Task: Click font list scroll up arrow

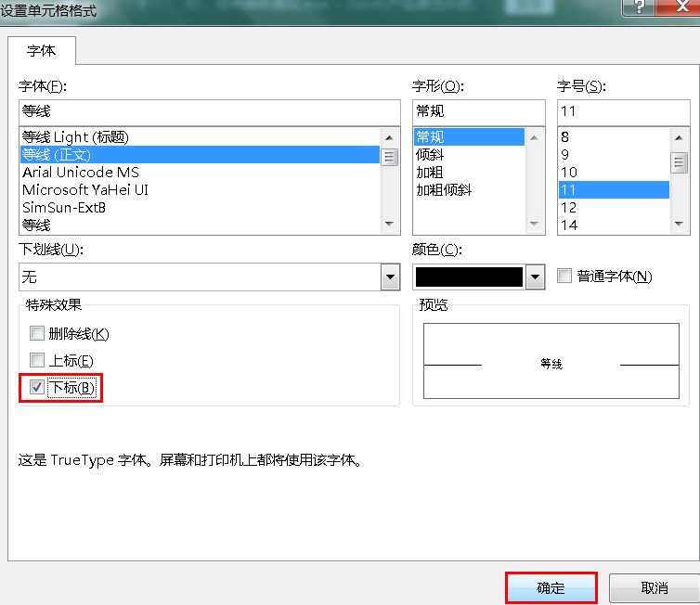Action: (389, 137)
